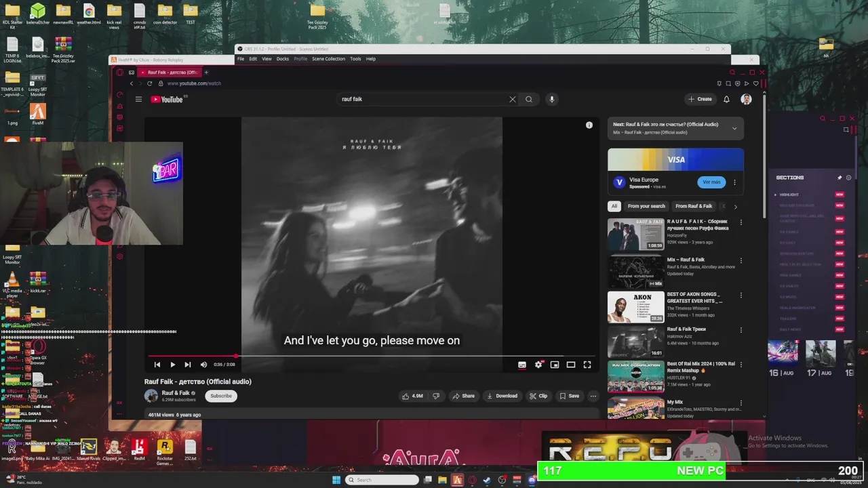The image size is (868, 488).
Task: Open the YouTube account avatar menu
Action: (x=746, y=99)
